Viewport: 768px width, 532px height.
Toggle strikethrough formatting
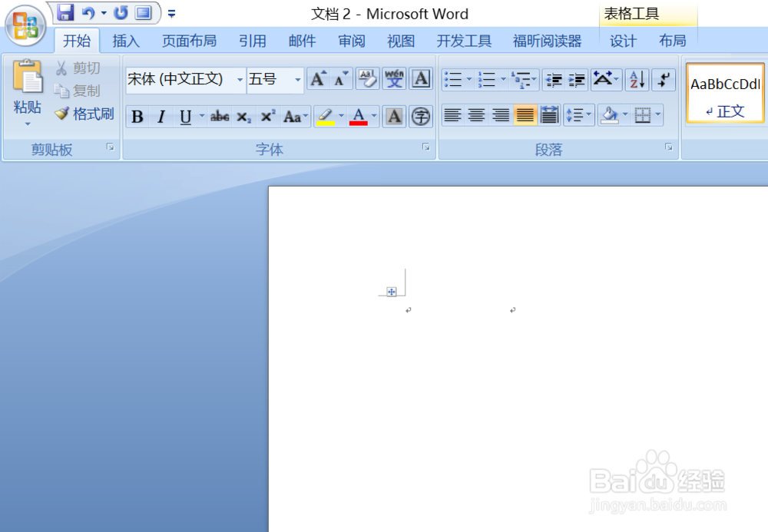click(220, 117)
